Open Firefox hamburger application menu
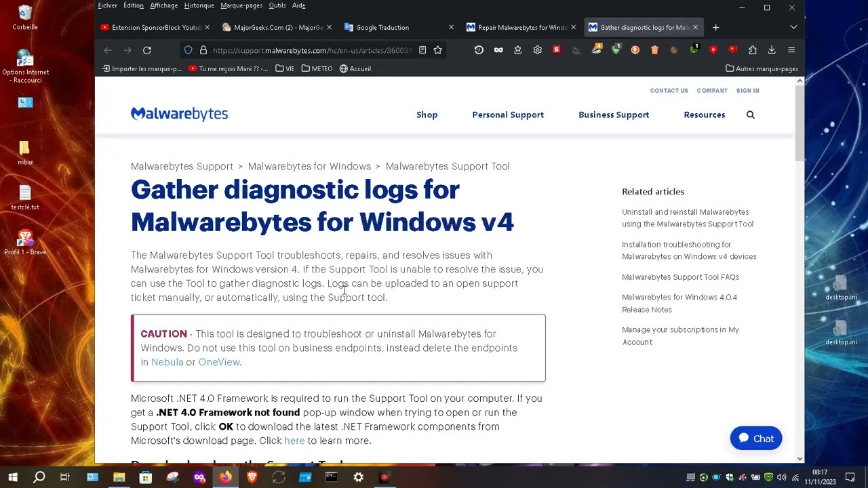Viewport: 868px width, 488px height. click(x=791, y=50)
